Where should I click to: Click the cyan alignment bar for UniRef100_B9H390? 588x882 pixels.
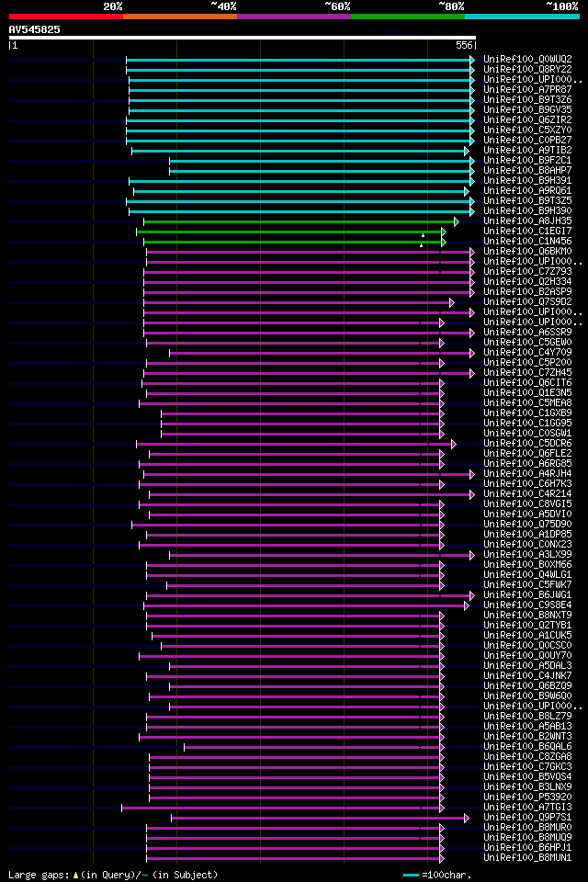tap(302, 211)
